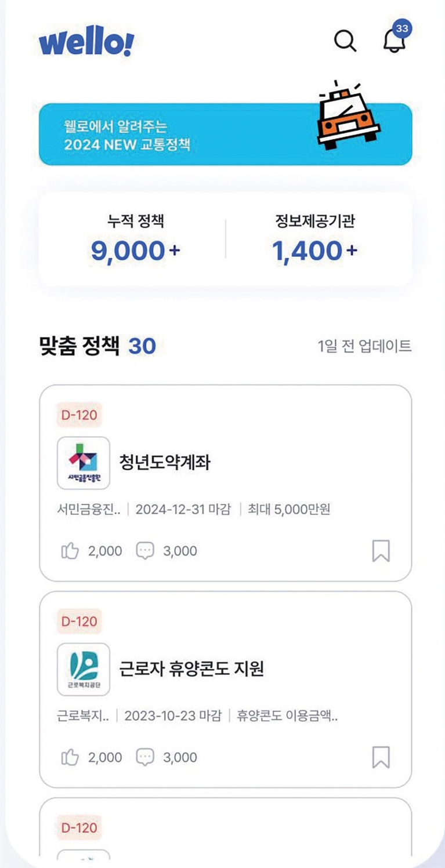Open the 2024 NEW 교통정책 banner
445x868 pixels.
225,135
